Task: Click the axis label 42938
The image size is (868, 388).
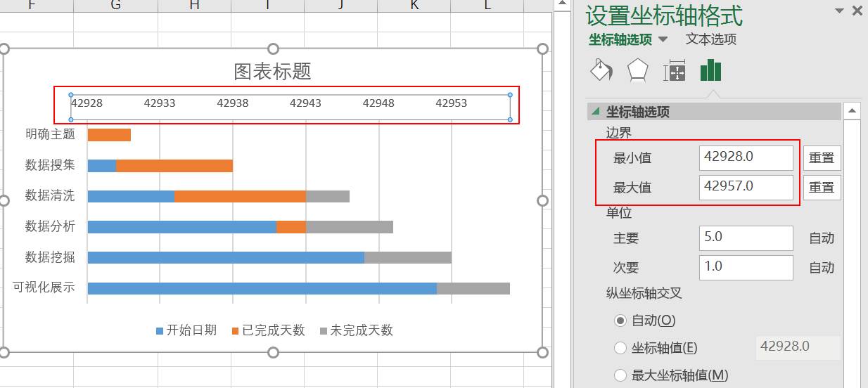Action: point(233,103)
